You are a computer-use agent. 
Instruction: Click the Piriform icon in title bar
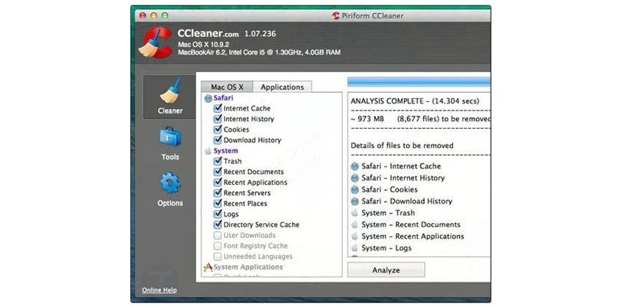[x=336, y=15]
